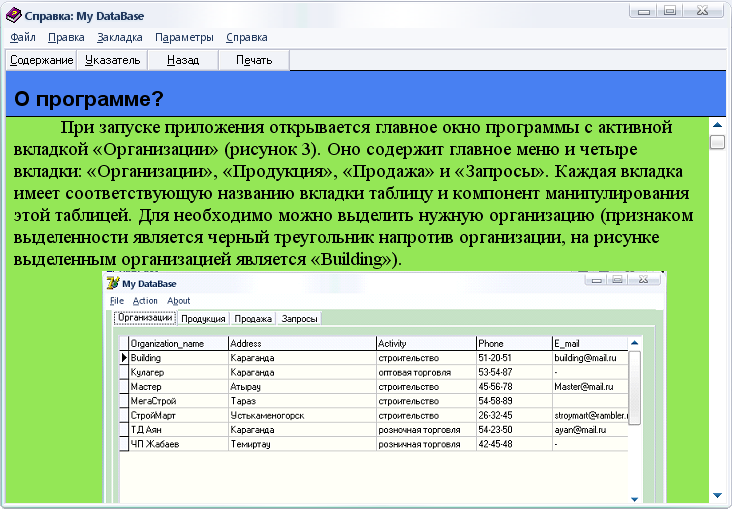
Task: Maximize the Справка help window
Action: pyautogui.click(x=670, y=11)
